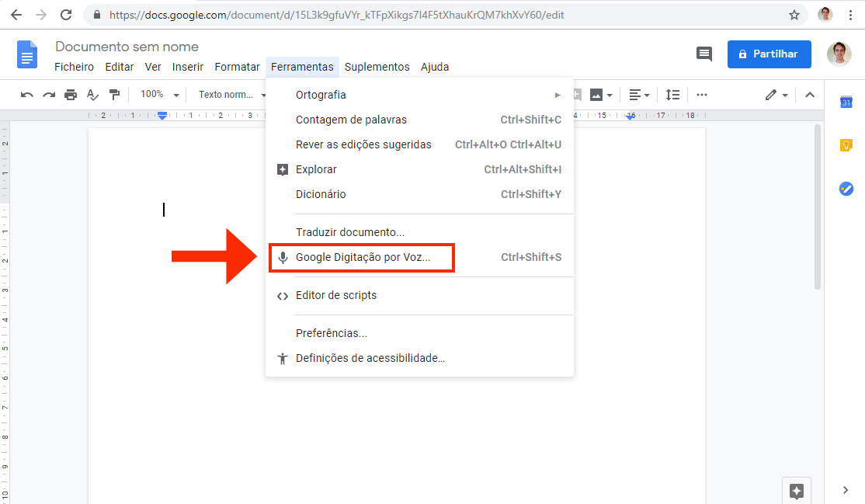Image resolution: width=865 pixels, height=504 pixels.
Task: Click the Redo icon
Action: click(48, 94)
